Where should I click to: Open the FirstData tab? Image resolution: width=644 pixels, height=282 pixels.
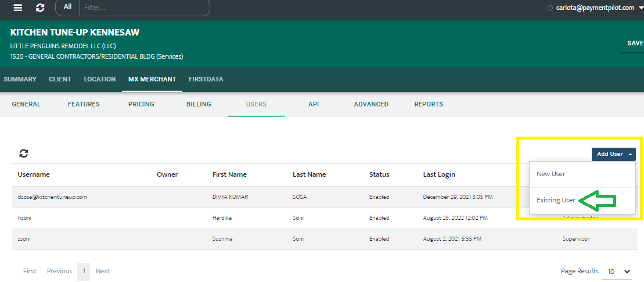point(206,79)
